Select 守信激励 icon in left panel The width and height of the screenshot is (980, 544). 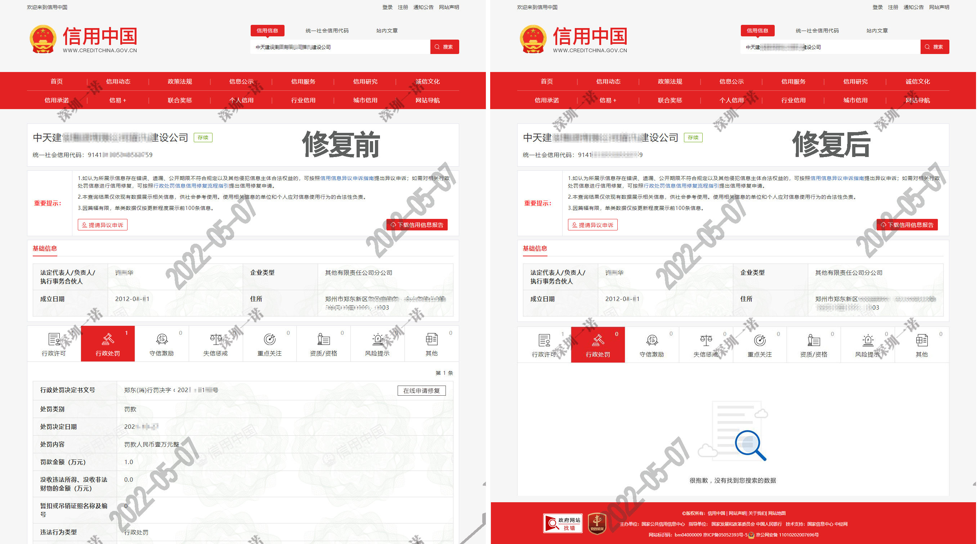tap(162, 339)
